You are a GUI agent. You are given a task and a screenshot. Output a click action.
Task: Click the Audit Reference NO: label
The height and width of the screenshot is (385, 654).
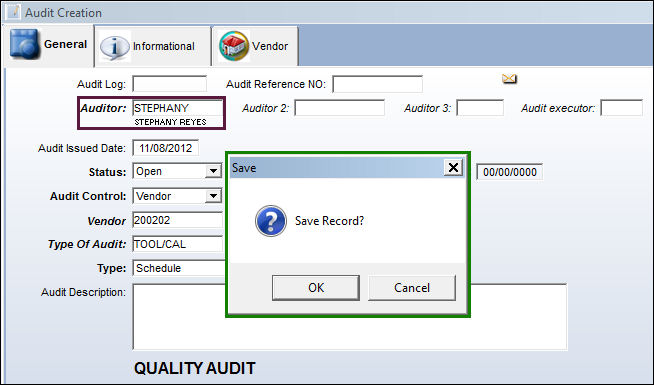276,84
